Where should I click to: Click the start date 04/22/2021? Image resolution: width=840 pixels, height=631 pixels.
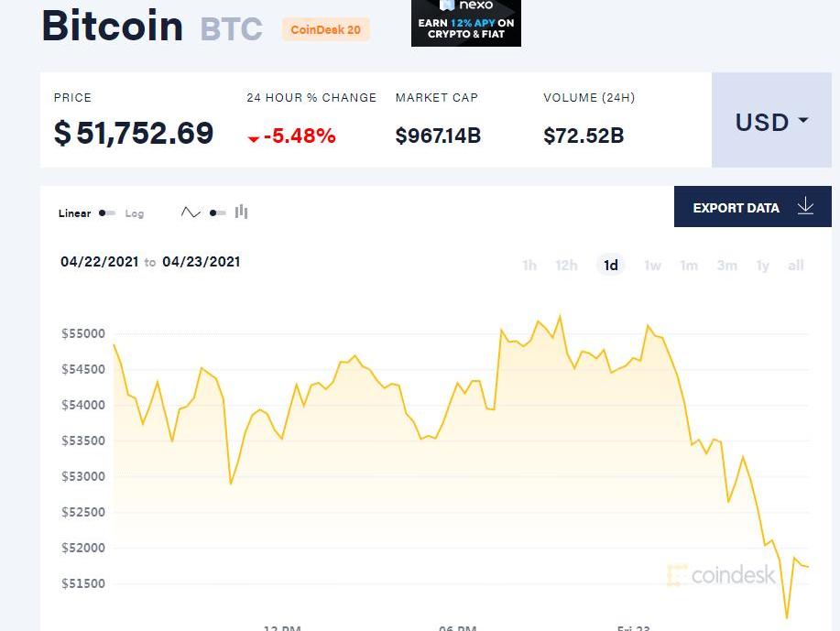(99, 262)
